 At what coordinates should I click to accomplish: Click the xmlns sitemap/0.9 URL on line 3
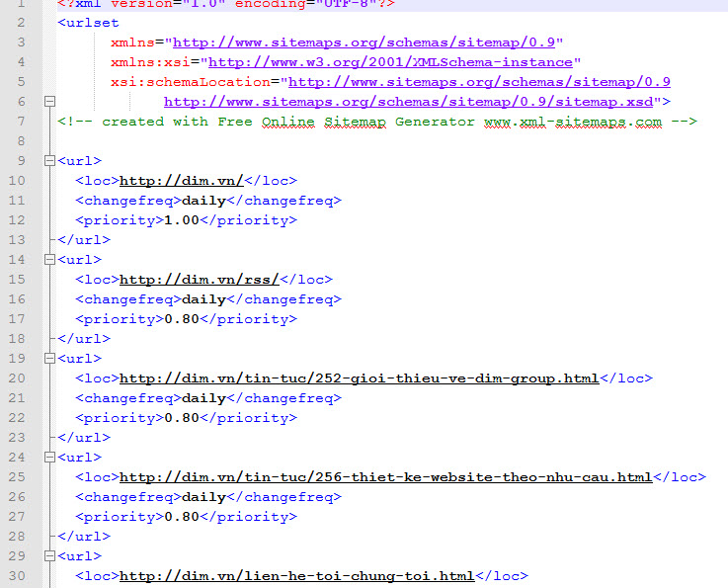[366, 42]
